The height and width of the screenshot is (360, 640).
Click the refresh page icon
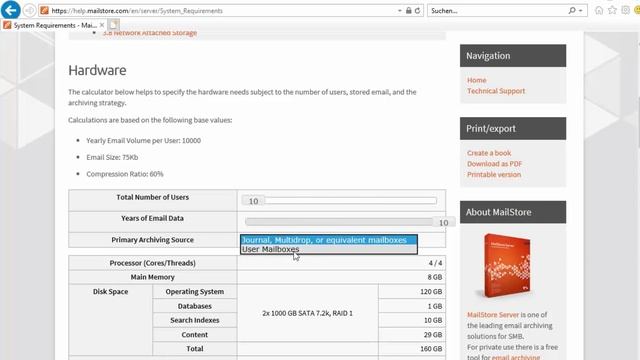418,11
